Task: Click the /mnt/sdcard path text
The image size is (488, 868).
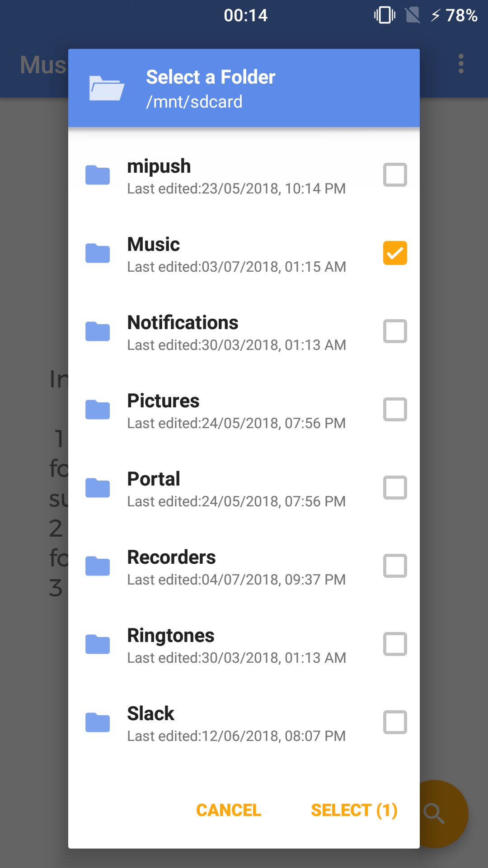Action: [194, 101]
